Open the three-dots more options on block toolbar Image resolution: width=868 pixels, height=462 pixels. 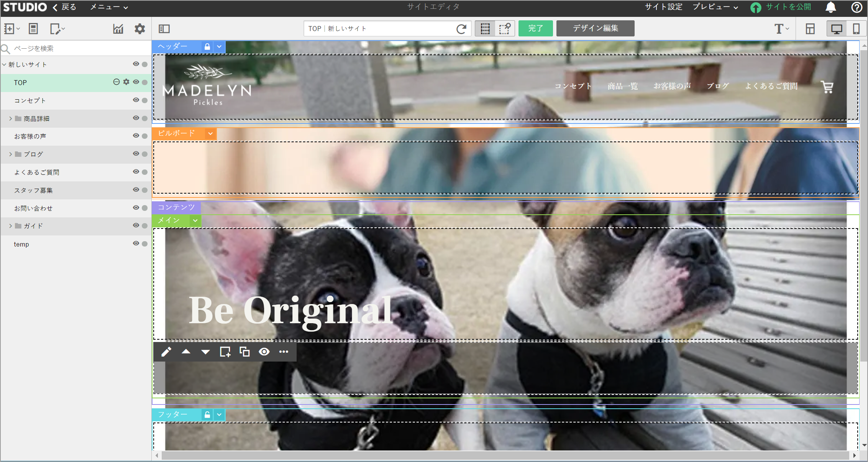pyautogui.click(x=284, y=352)
